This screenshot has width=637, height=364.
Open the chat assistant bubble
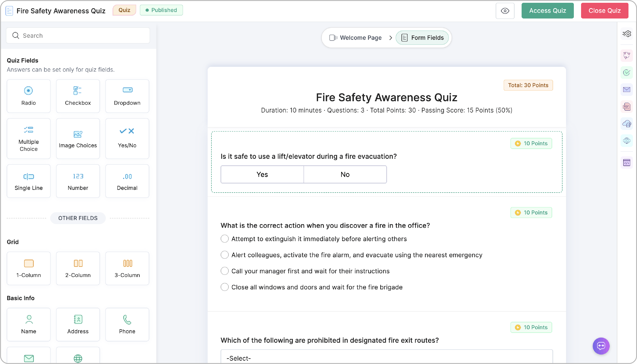[601, 346]
